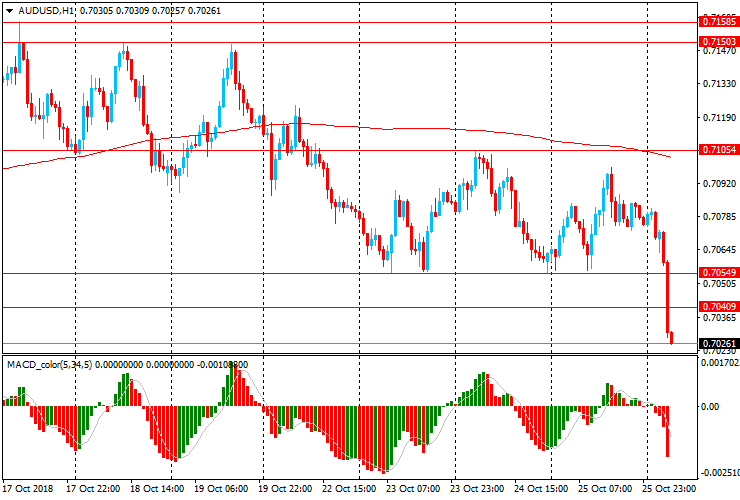Screen dimensions: 740x500
Task: Click the 17 Oct 2018 date label
Action: [28, 488]
